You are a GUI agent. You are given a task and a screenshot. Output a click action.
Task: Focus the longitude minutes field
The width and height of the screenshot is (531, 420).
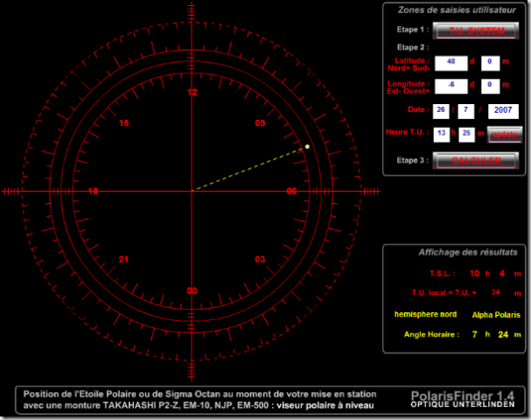(491, 86)
